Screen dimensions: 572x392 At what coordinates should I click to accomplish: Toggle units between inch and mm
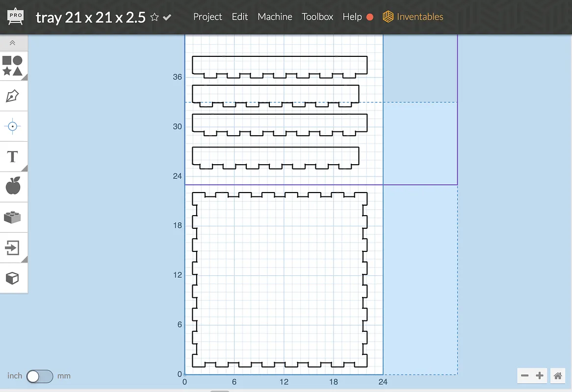click(39, 376)
